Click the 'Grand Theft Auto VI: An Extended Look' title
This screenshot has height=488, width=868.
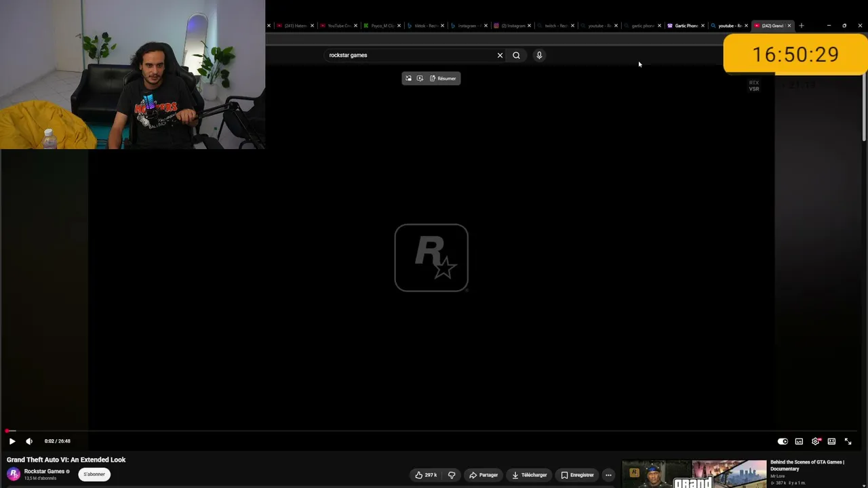[x=66, y=460]
